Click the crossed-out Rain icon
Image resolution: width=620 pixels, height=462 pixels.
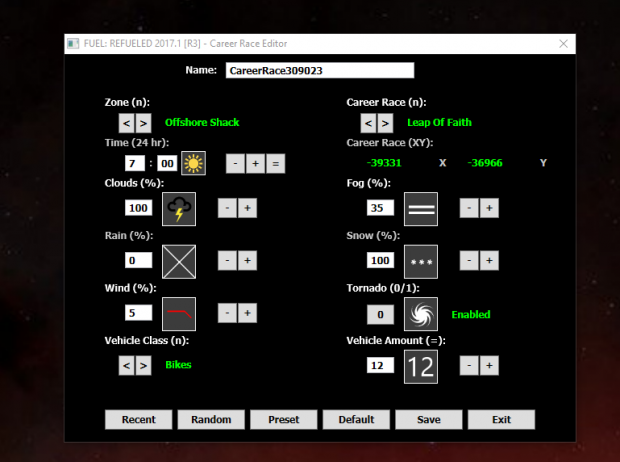point(179,261)
